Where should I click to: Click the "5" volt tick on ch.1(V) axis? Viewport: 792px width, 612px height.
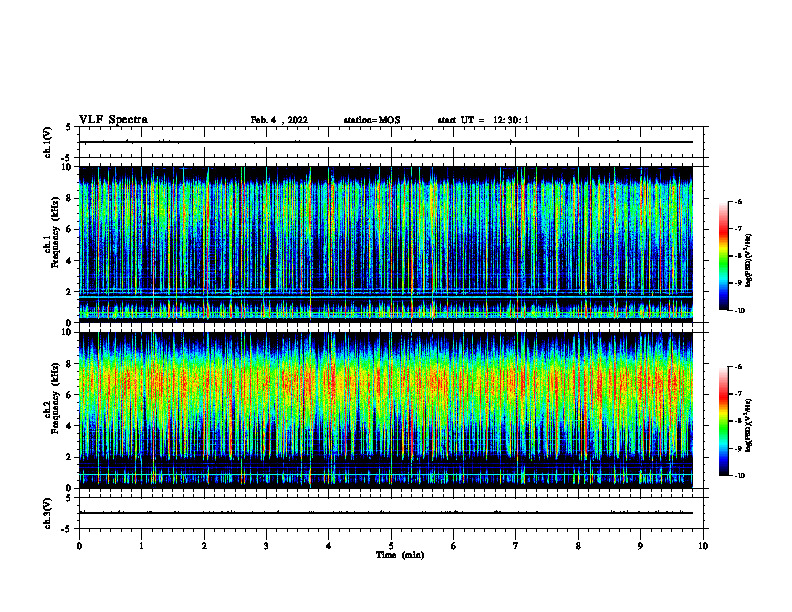coord(69,127)
